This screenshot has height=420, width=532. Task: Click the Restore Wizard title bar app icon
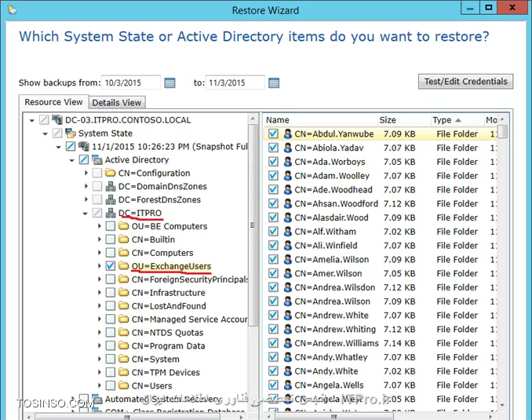[x=13, y=10]
